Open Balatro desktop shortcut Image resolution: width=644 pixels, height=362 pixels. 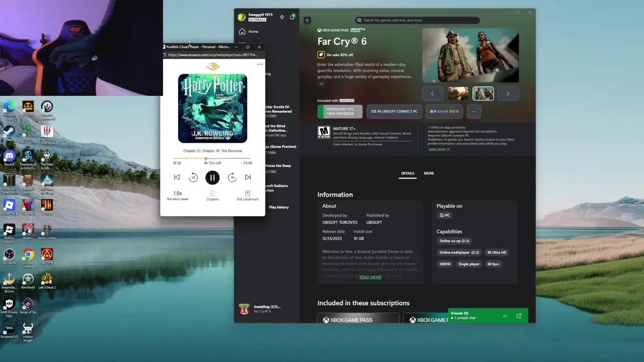[28, 232]
